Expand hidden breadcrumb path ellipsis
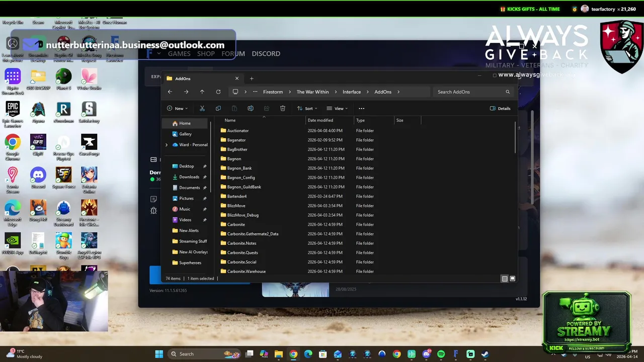 tap(255, 92)
